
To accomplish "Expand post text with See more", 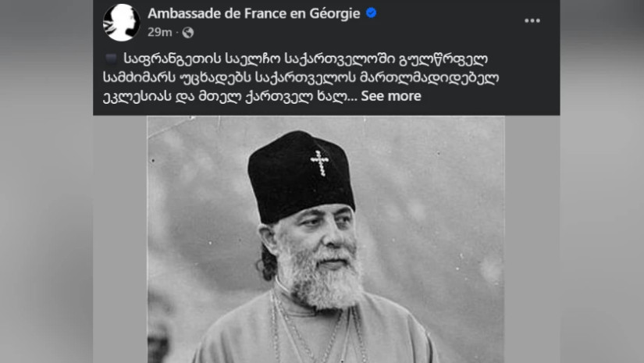I will 391,96.
